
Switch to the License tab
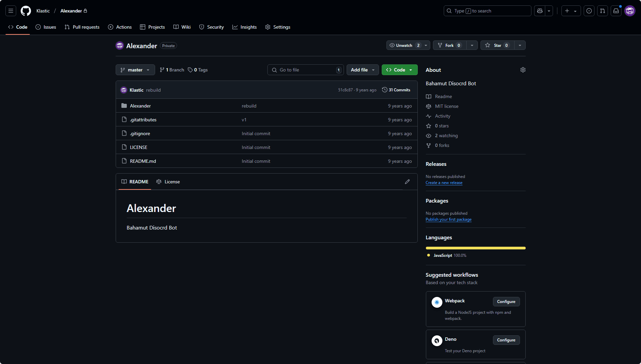pyautogui.click(x=168, y=182)
